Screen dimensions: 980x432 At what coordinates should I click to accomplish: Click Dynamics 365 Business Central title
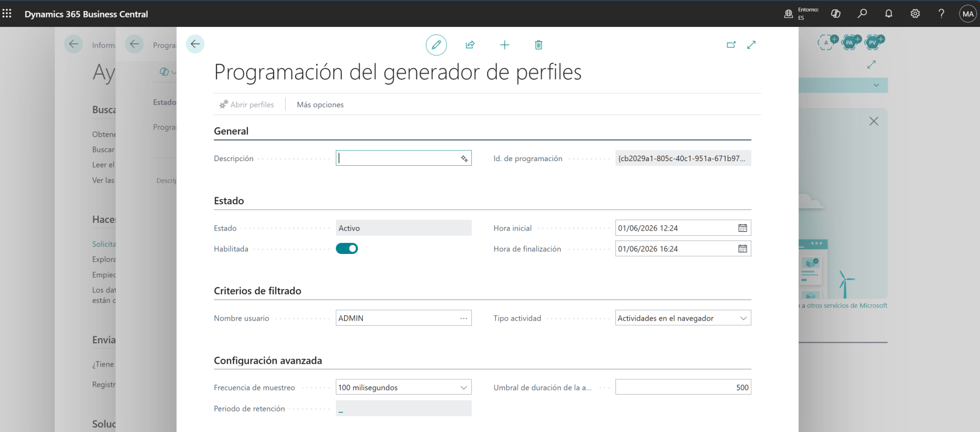tap(86, 14)
